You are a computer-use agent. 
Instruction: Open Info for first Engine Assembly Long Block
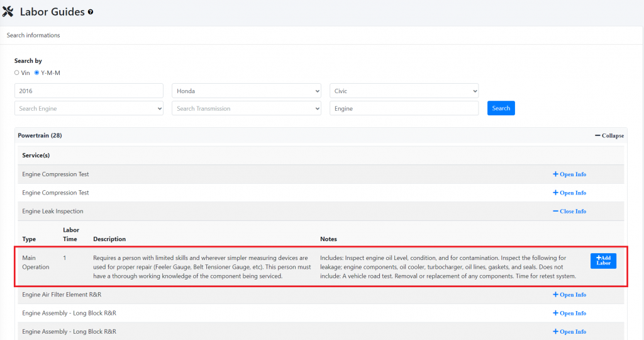pyautogui.click(x=569, y=314)
